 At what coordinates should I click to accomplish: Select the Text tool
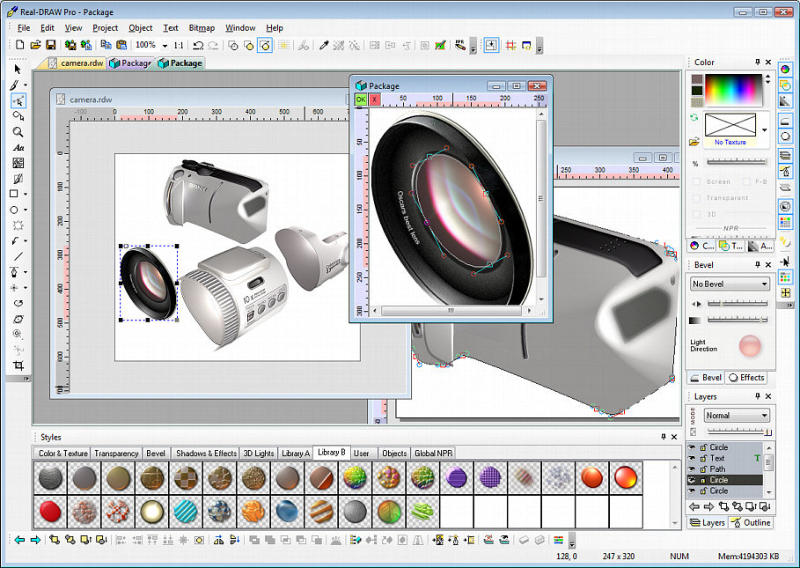(x=18, y=147)
